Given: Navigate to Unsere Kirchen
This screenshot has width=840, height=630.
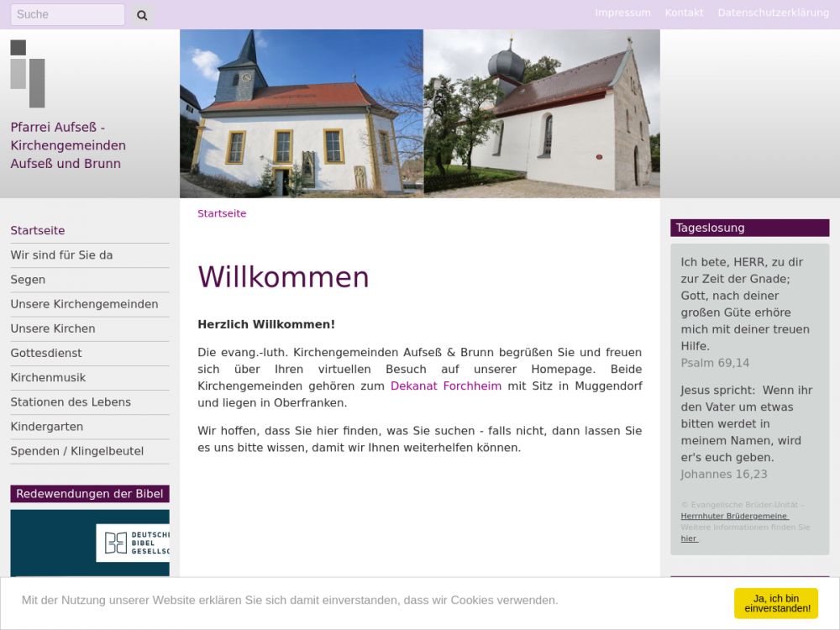Looking at the screenshot, I should coord(53,328).
